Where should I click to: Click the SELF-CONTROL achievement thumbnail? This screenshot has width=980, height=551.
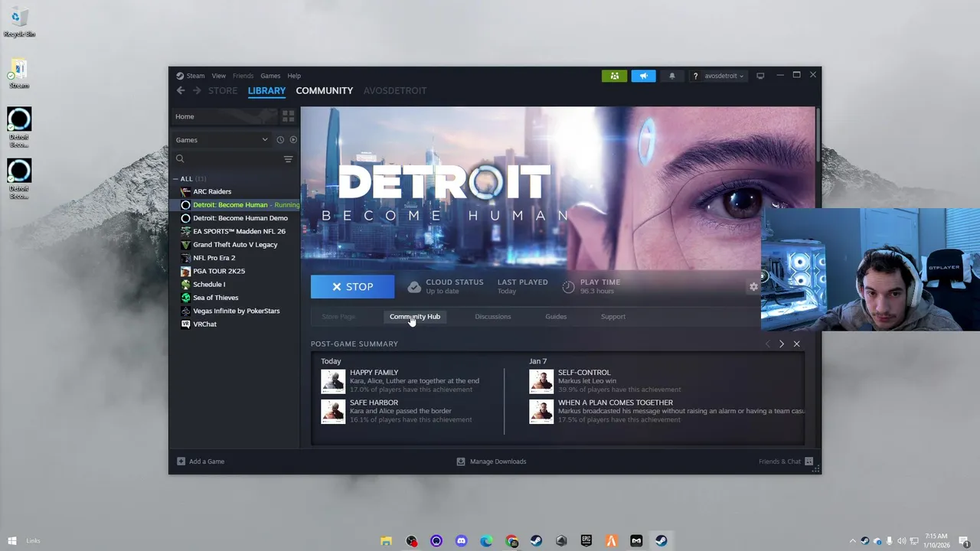541,381
